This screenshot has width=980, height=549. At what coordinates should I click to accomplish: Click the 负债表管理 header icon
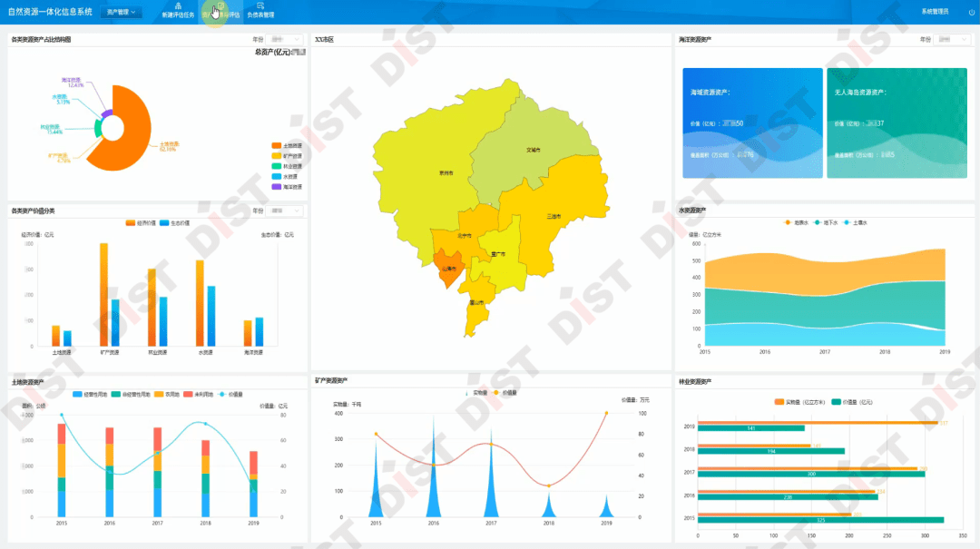(x=260, y=11)
